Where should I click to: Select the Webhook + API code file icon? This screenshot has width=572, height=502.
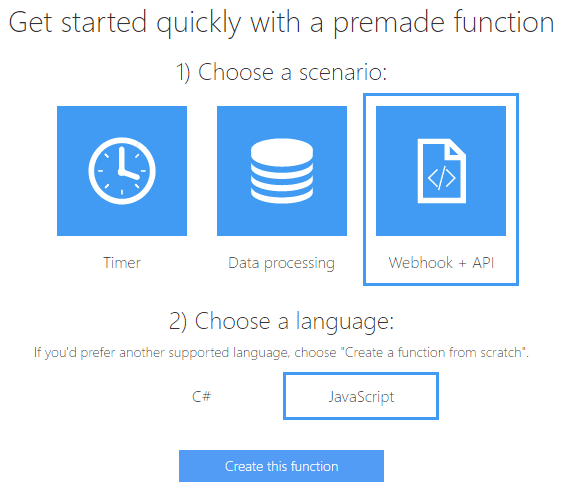click(441, 171)
